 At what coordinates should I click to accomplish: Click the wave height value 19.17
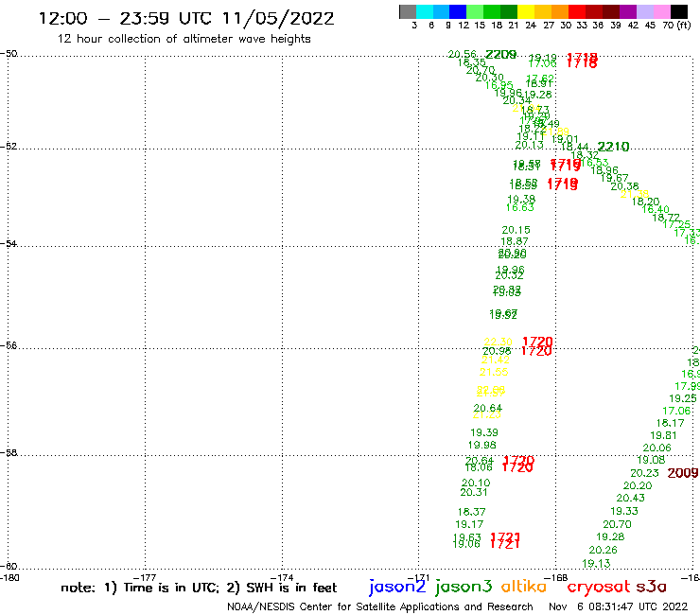pos(469,524)
